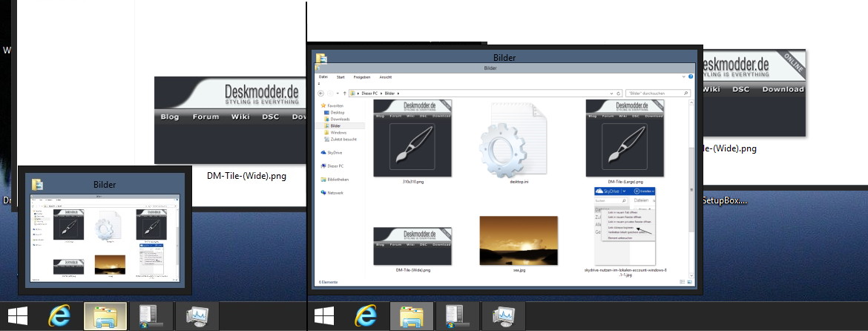Viewport: 868px width, 331px height.
Task: Open Start button on the right taskbar
Action: coord(324,316)
